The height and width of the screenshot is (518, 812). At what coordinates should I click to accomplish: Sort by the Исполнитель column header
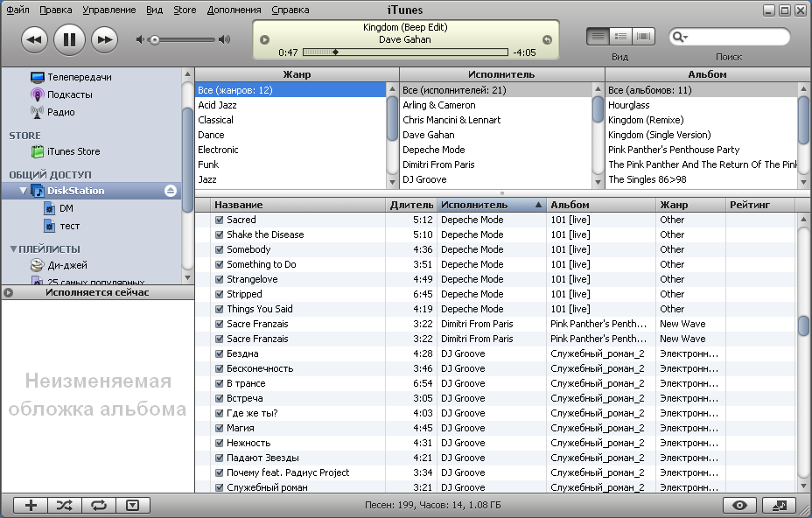(492, 205)
